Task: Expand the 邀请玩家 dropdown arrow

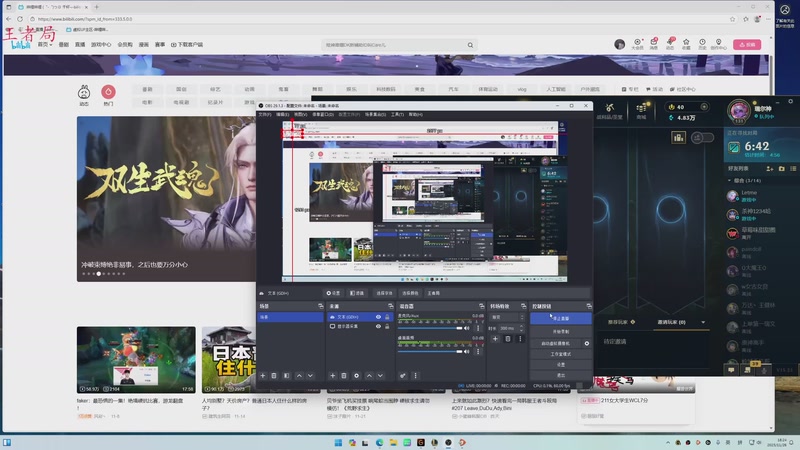Action: [x=703, y=322]
